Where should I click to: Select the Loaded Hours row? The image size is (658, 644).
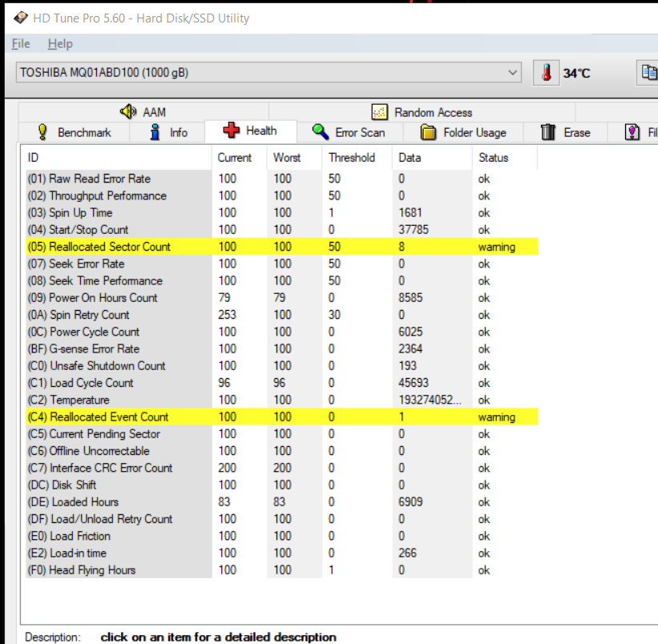[x=281, y=502]
